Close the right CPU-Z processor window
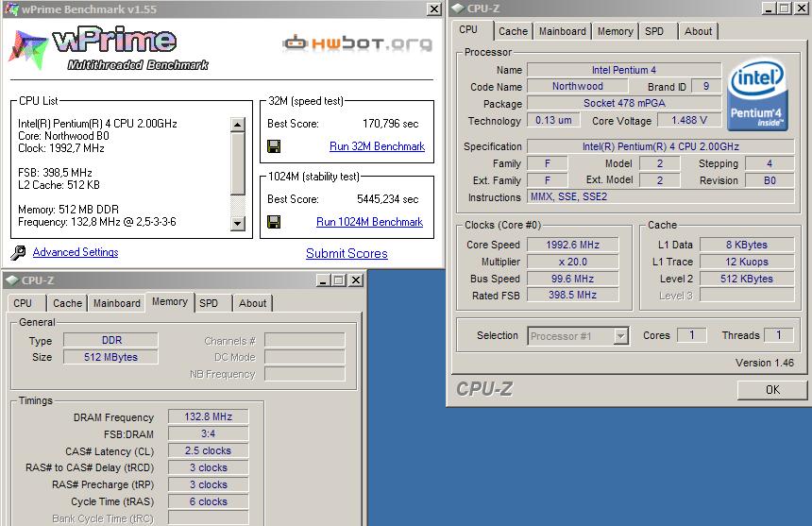 click(x=802, y=8)
